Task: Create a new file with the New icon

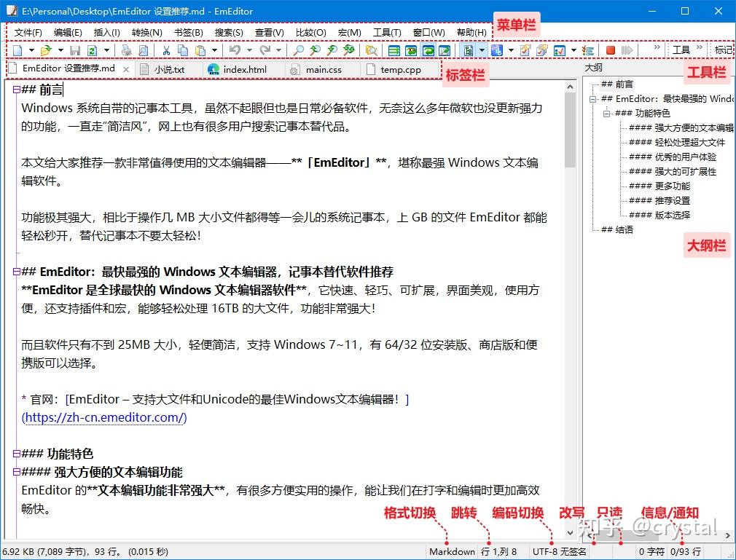Action: click(x=17, y=50)
